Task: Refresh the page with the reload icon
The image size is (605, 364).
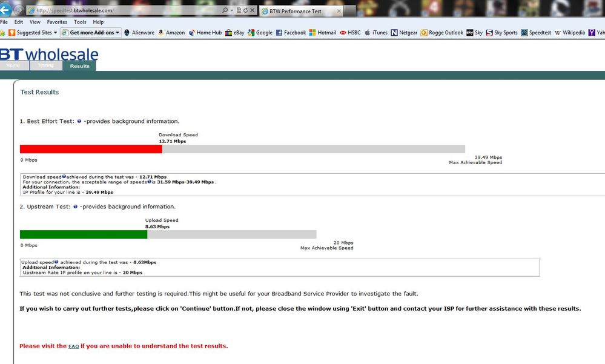Action: tap(245, 10)
